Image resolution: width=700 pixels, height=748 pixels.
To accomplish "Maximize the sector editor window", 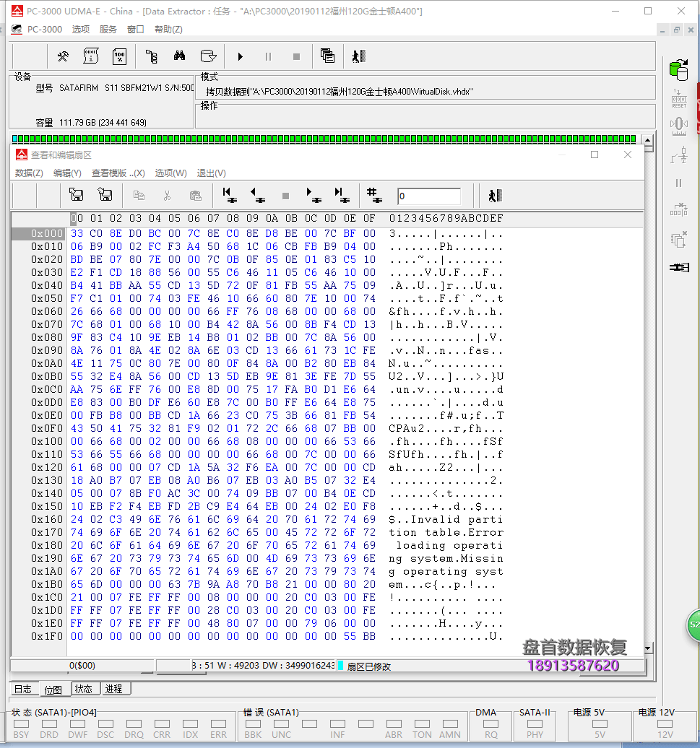I will (595, 155).
